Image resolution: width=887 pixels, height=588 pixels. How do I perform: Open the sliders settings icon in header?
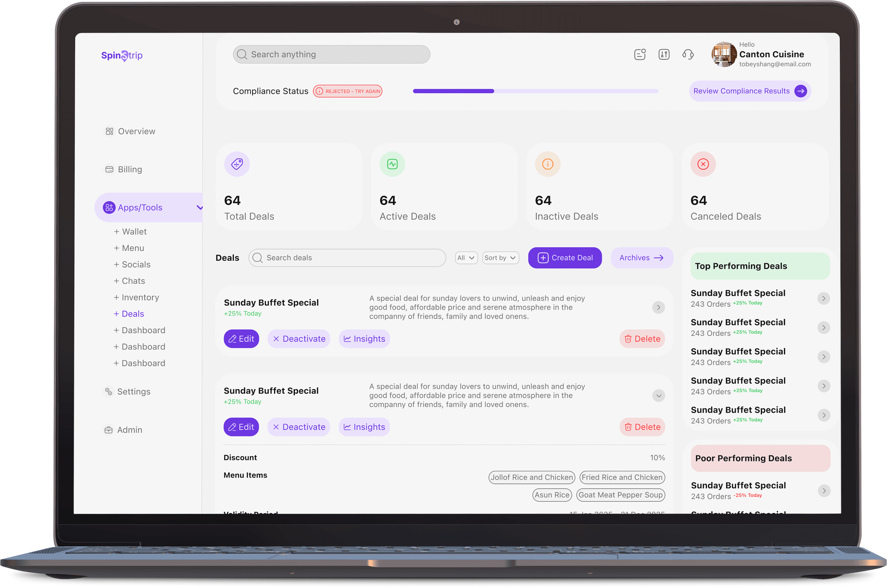(664, 54)
